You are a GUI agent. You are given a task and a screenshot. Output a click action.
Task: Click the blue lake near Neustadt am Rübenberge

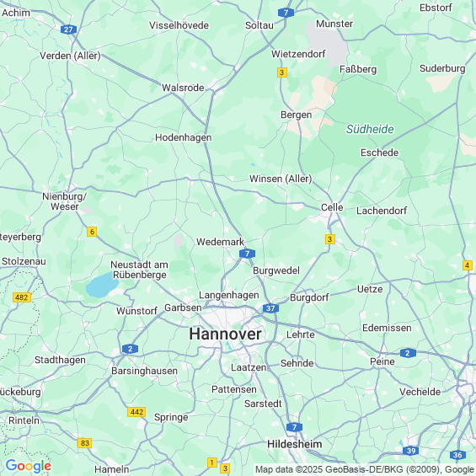102,285
